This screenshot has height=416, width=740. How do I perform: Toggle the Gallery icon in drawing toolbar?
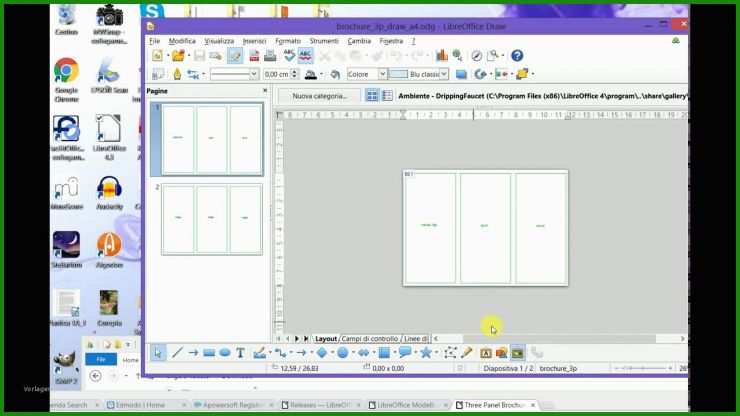click(518, 353)
